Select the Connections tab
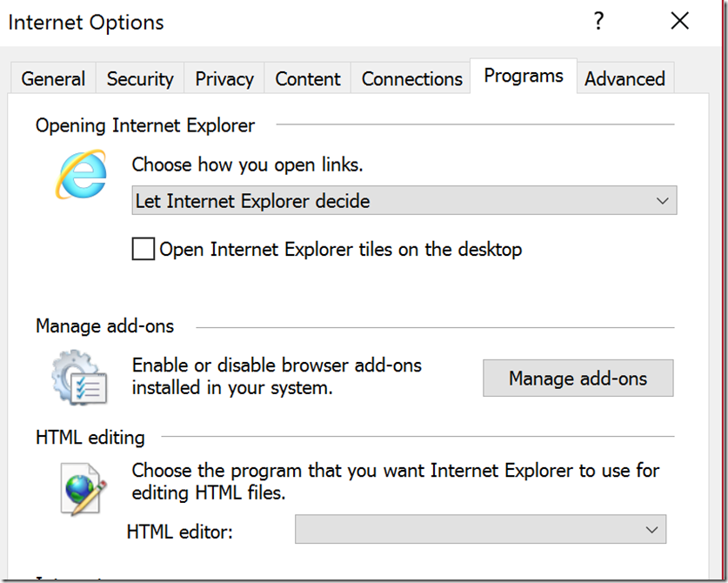 point(411,78)
